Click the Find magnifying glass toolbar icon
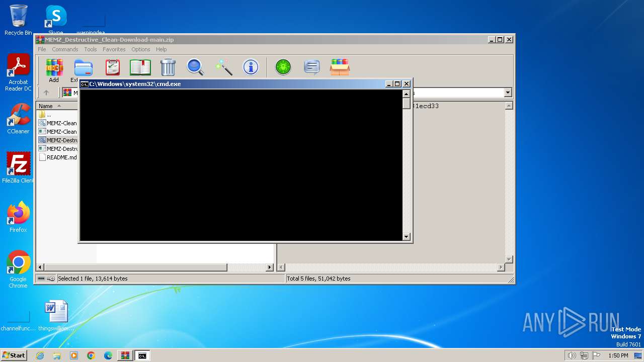This screenshot has height=362, width=644. point(195,67)
